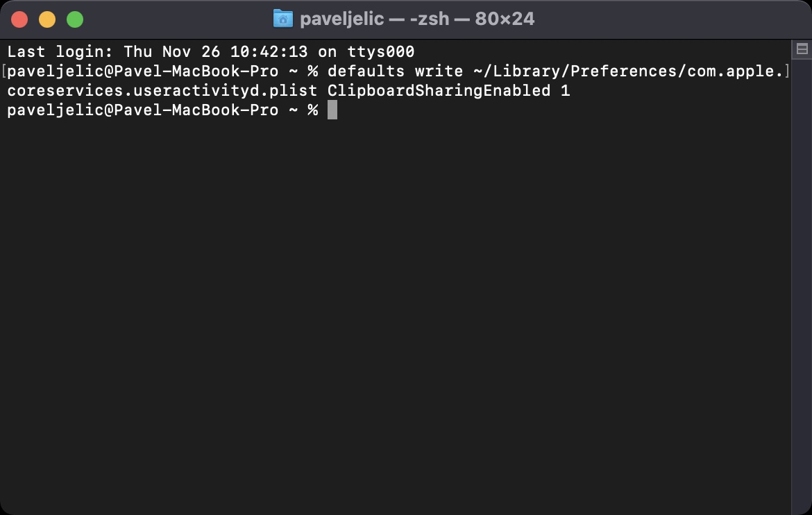Click the "ClipboardSharingEnabled" key text
Image resolution: width=812 pixels, height=515 pixels.
click(x=439, y=91)
